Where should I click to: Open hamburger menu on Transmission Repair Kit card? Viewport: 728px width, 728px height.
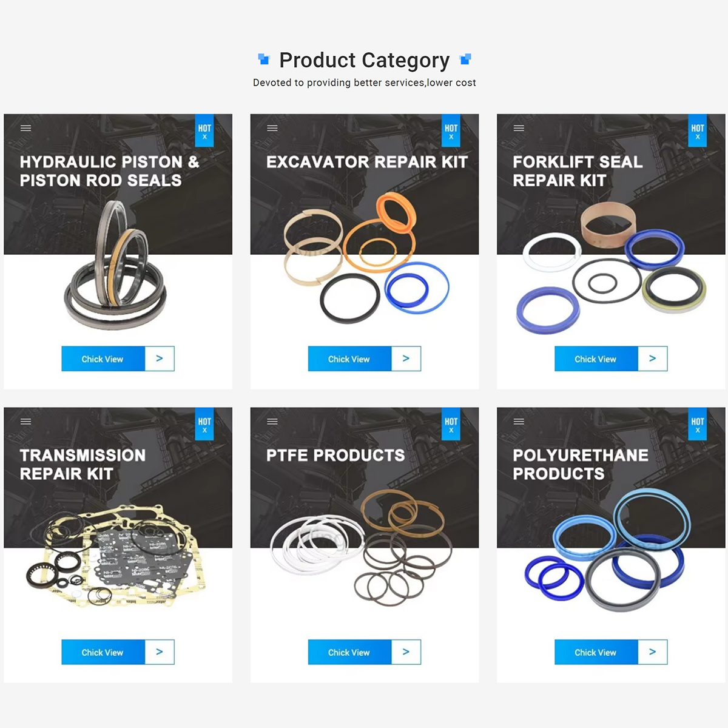point(25,422)
